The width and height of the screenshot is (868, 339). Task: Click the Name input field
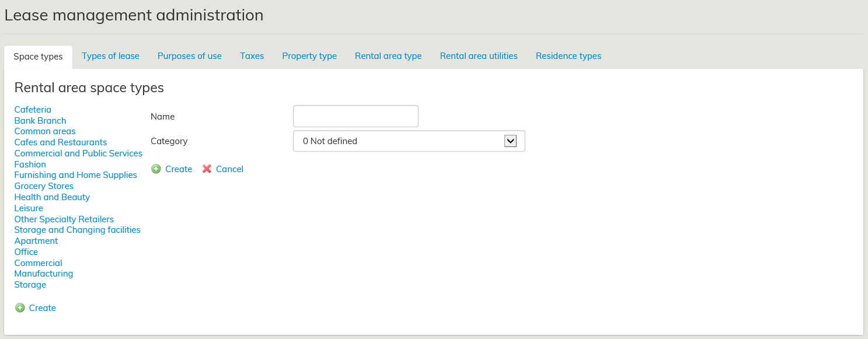(355, 116)
